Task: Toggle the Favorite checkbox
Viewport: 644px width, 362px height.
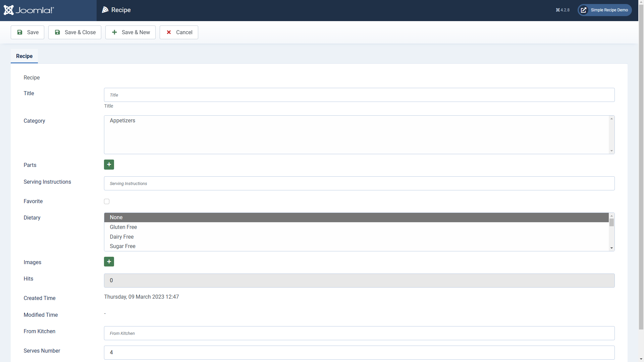Action: point(107,201)
